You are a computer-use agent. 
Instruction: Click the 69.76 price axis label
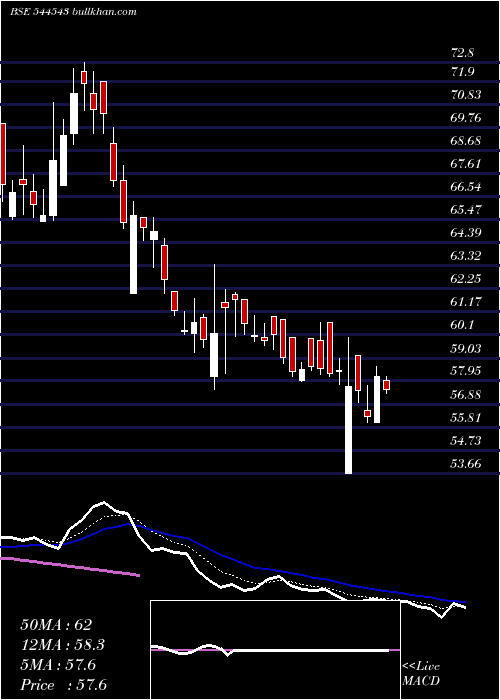pyautogui.click(x=466, y=118)
